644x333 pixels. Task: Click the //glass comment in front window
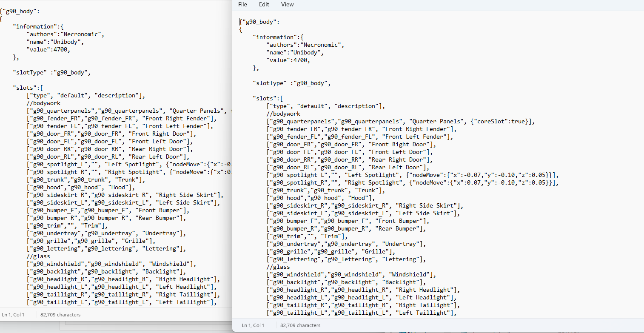pos(278,267)
